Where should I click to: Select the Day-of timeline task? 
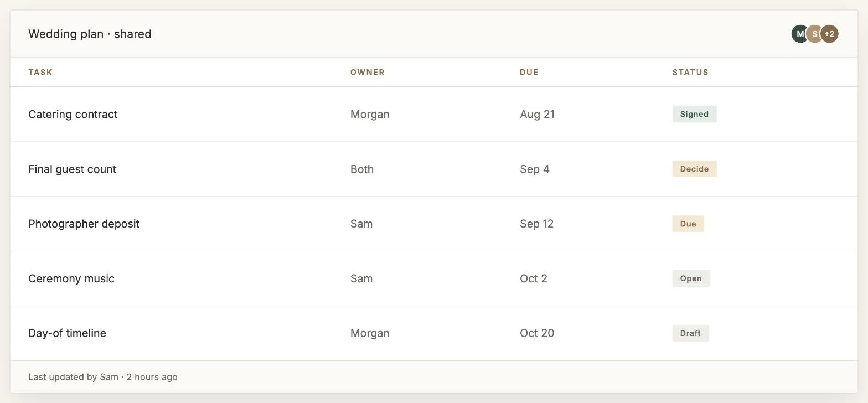click(68, 333)
